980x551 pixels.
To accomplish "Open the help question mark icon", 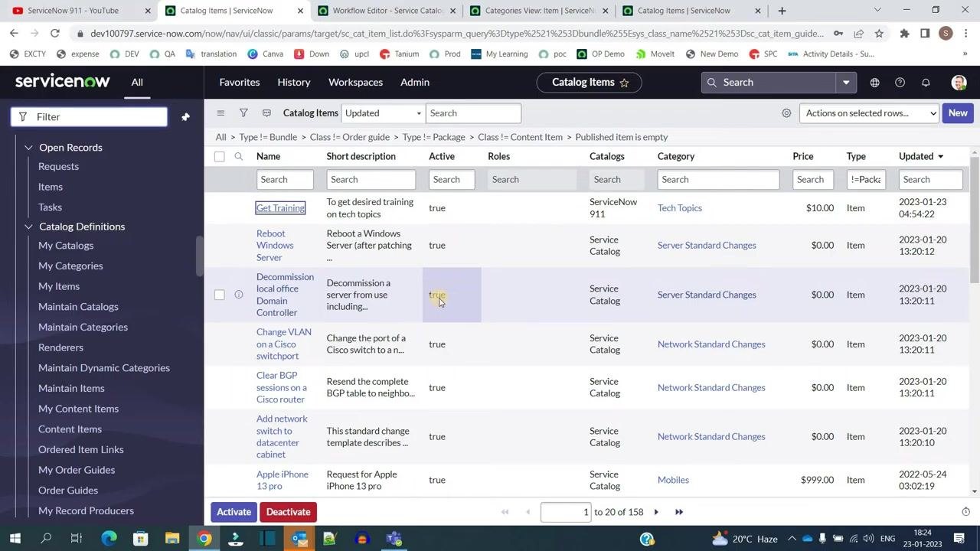I will tap(900, 83).
